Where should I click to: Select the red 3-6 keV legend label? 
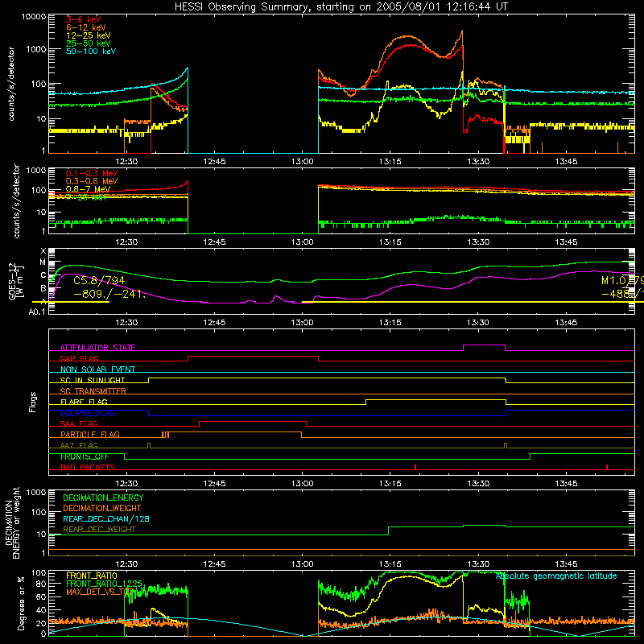pyautogui.click(x=84, y=19)
